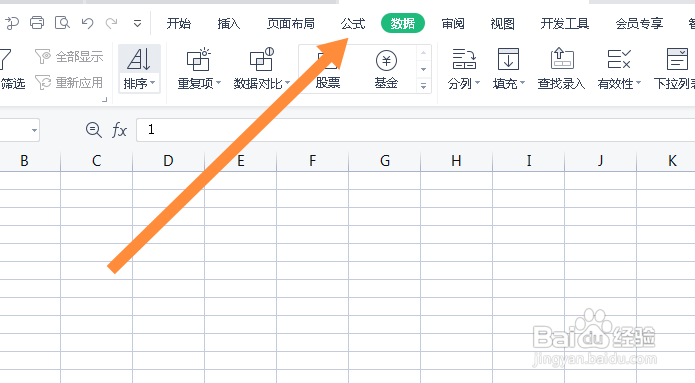The width and height of the screenshot is (695, 383).
Task: Expand the 重复项 dropdown
Action: pyautogui.click(x=219, y=83)
